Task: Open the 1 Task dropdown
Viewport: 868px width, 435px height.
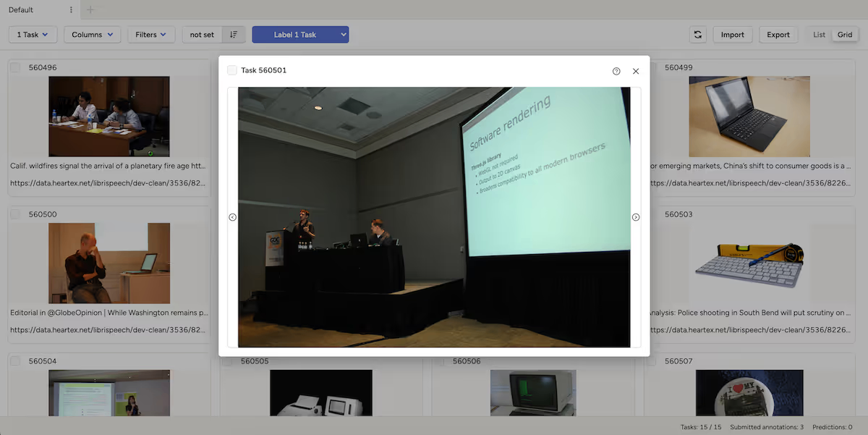Action: pyautogui.click(x=33, y=35)
